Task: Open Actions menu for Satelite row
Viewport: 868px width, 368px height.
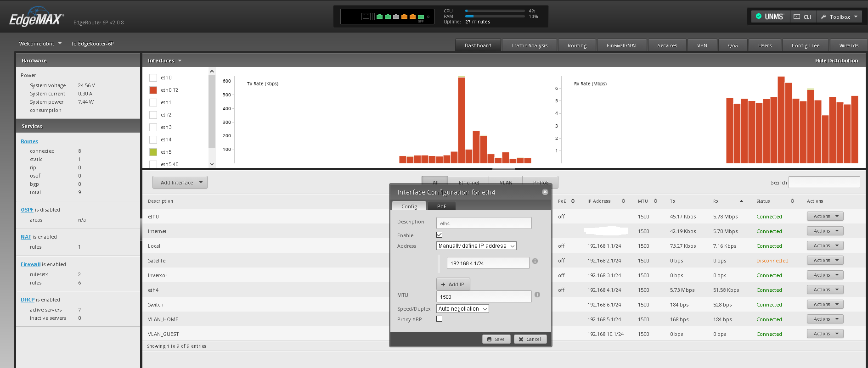Action: (x=825, y=260)
